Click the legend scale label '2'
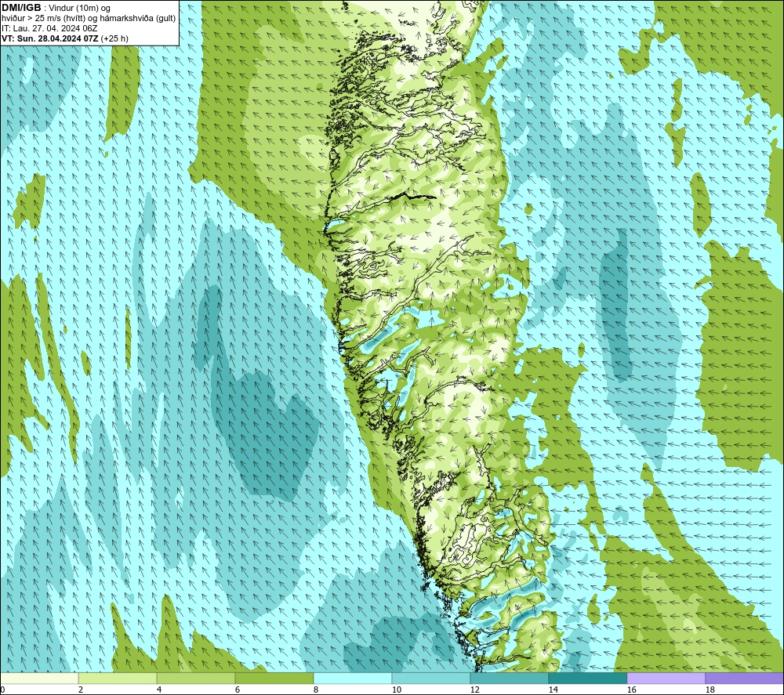Screen dimensions: 784x695 pos(81,690)
